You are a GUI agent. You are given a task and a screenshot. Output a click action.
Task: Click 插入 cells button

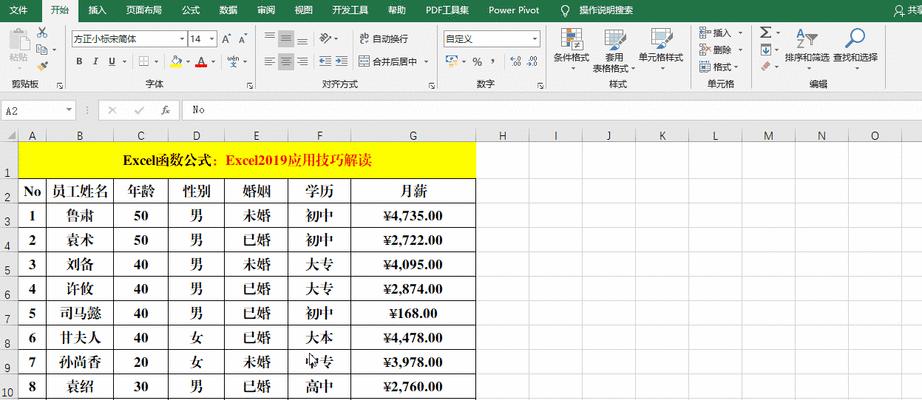[x=721, y=33]
